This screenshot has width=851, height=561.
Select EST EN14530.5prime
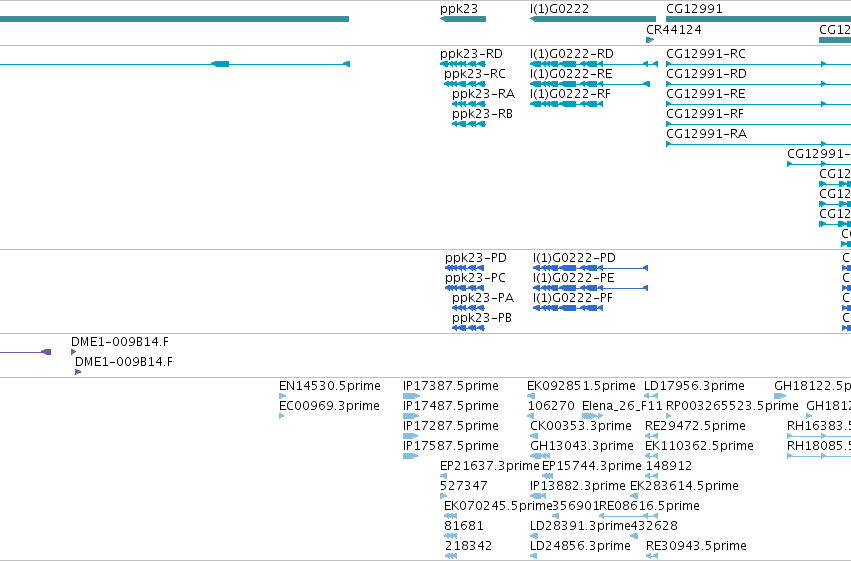pyautogui.click(x=329, y=386)
